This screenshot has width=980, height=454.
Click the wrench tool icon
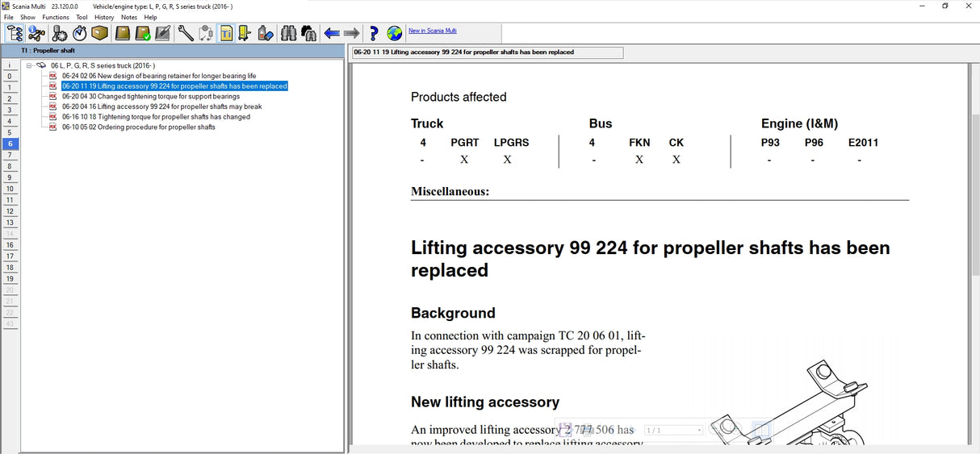[185, 33]
